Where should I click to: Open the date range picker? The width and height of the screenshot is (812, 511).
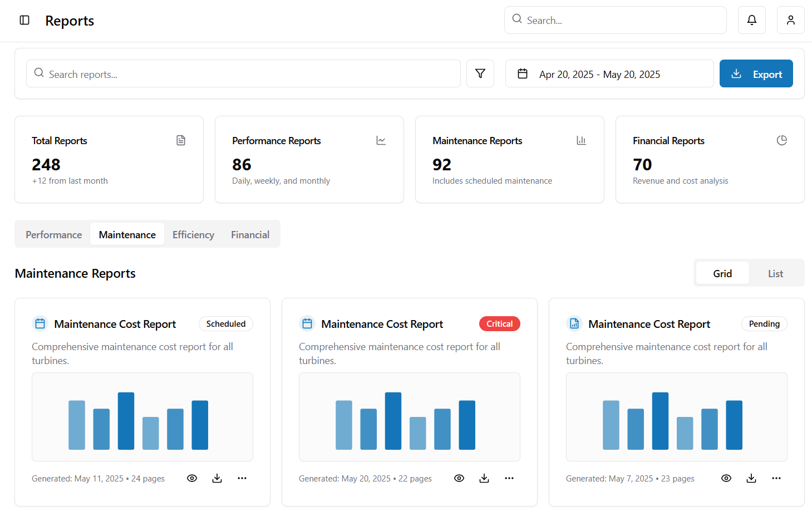[x=609, y=73]
